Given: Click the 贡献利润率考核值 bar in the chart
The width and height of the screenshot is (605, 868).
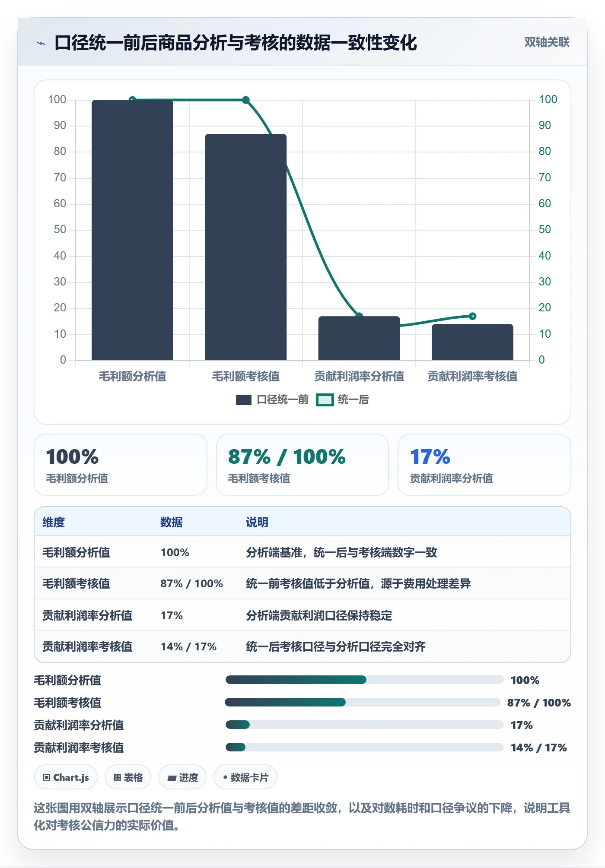Looking at the screenshot, I should [472, 342].
